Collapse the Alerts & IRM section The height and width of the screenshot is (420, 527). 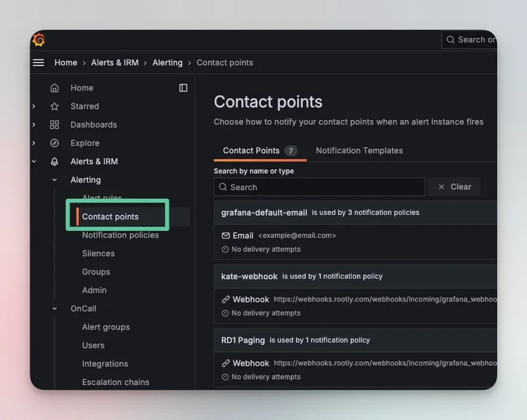pos(34,162)
